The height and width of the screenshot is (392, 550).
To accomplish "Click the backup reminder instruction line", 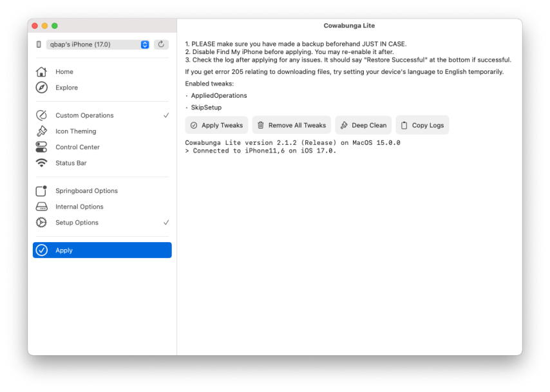I will pos(296,44).
